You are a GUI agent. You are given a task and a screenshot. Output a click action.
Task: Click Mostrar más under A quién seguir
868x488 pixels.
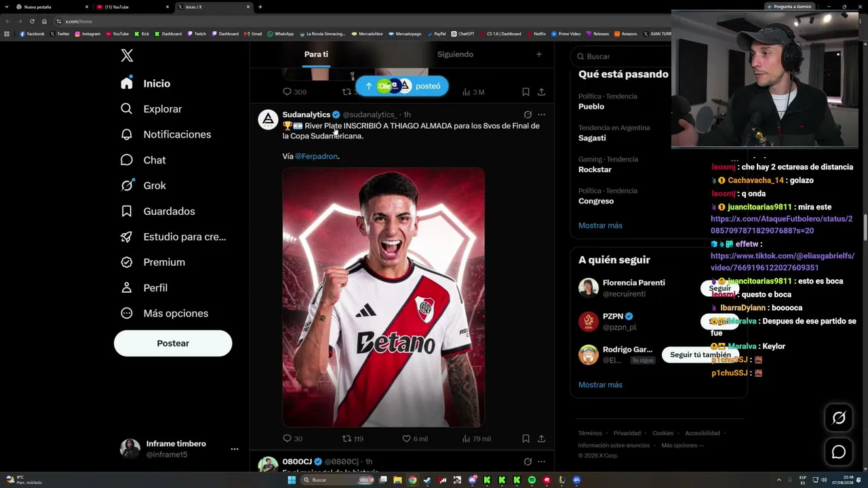click(600, 385)
